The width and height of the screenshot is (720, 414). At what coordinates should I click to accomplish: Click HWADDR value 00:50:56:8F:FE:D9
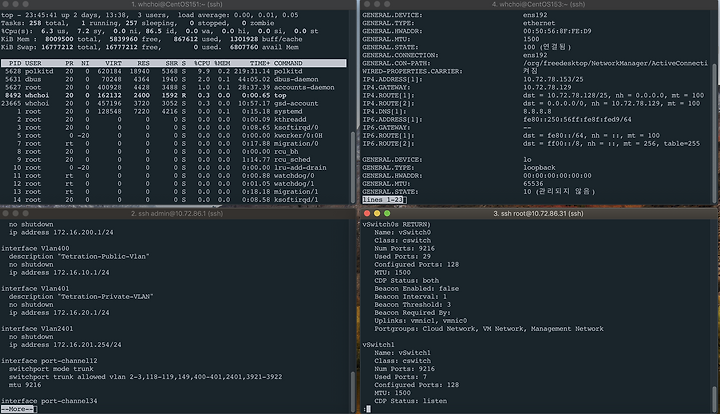tap(557, 31)
